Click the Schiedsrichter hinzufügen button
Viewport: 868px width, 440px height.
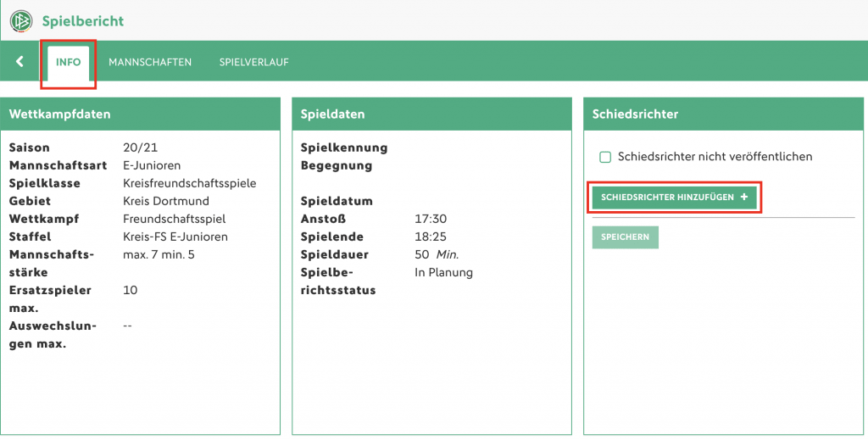[x=674, y=197]
